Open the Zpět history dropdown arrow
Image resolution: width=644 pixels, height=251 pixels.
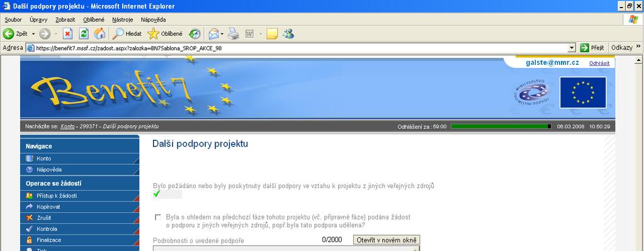[x=33, y=33]
